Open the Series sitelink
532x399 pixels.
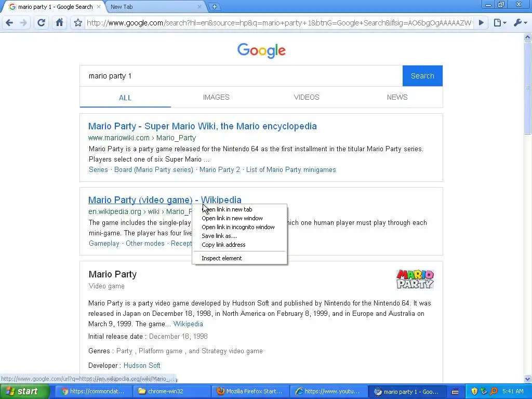[x=98, y=170]
